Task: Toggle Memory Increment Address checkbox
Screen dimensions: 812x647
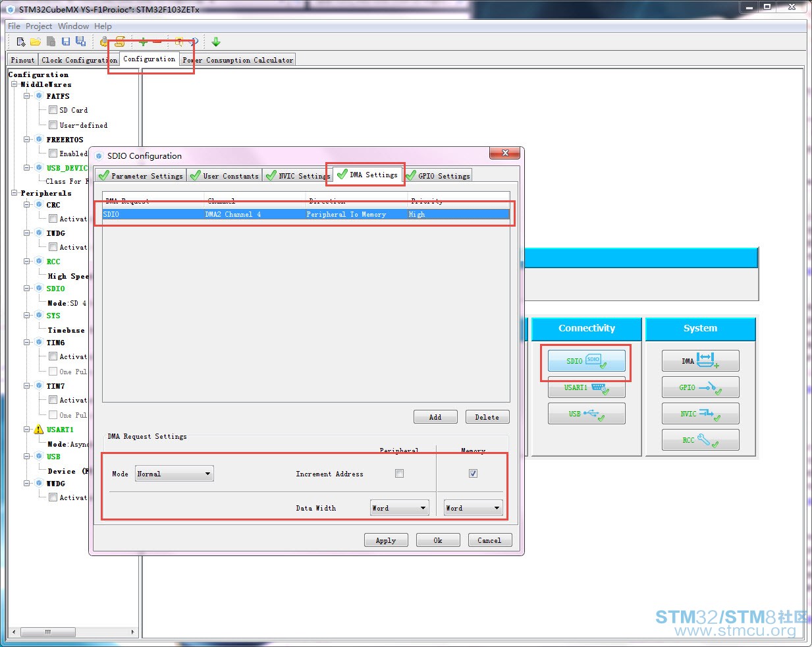Action: [473, 473]
